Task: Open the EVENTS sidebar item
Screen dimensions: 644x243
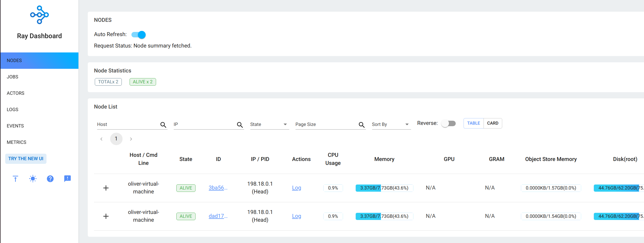Action: [x=39, y=126]
